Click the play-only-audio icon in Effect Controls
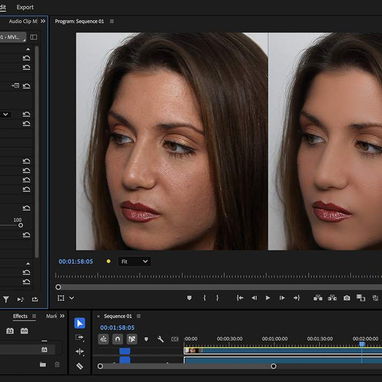Image resolution: width=382 pixels, height=382 pixels. [20, 299]
